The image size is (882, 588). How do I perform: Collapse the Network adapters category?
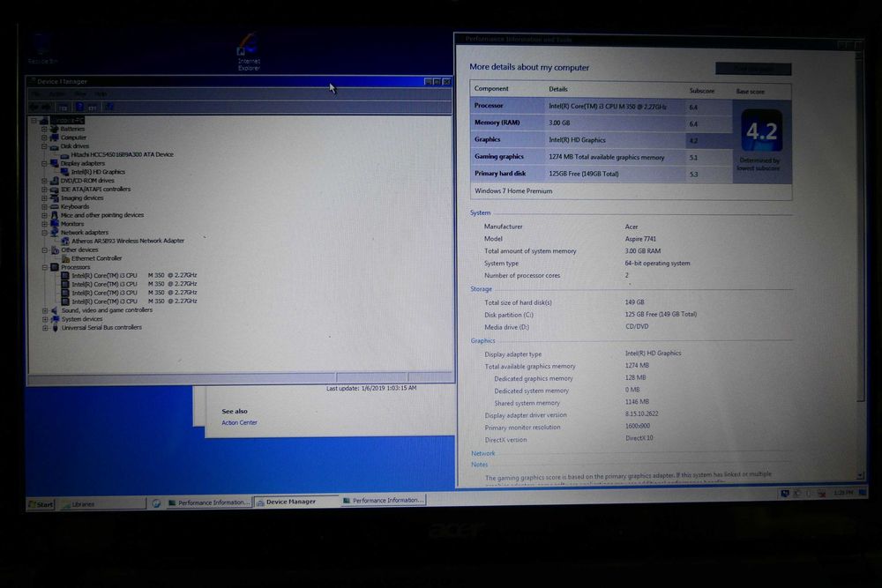(x=44, y=232)
